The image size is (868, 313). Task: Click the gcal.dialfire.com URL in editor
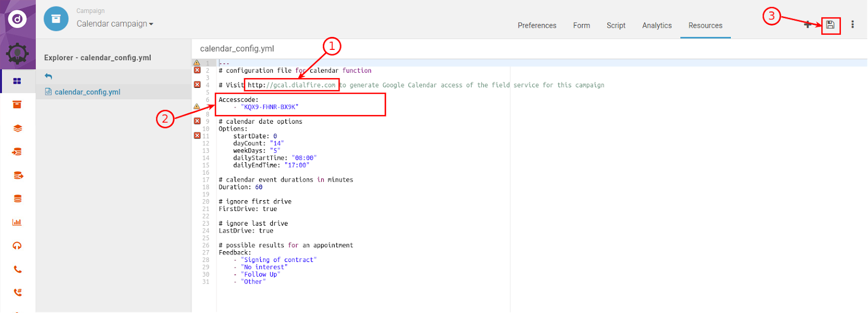[291, 85]
